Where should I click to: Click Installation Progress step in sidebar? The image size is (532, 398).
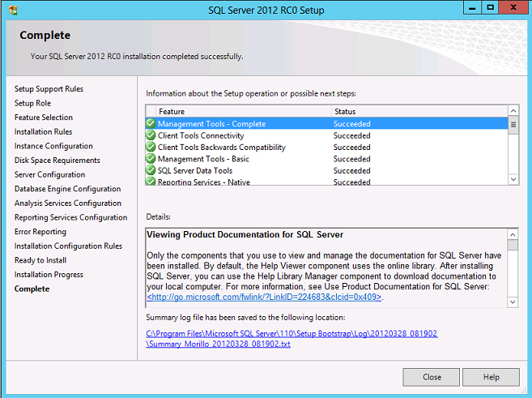[x=49, y=275]
